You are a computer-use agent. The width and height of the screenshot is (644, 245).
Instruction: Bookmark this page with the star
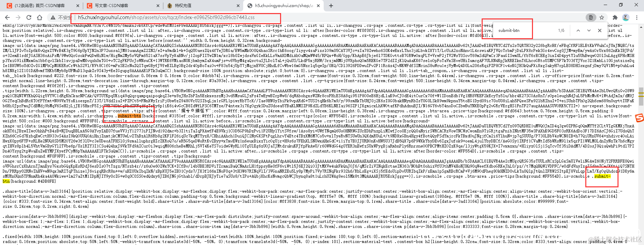(x=602, y=17)
